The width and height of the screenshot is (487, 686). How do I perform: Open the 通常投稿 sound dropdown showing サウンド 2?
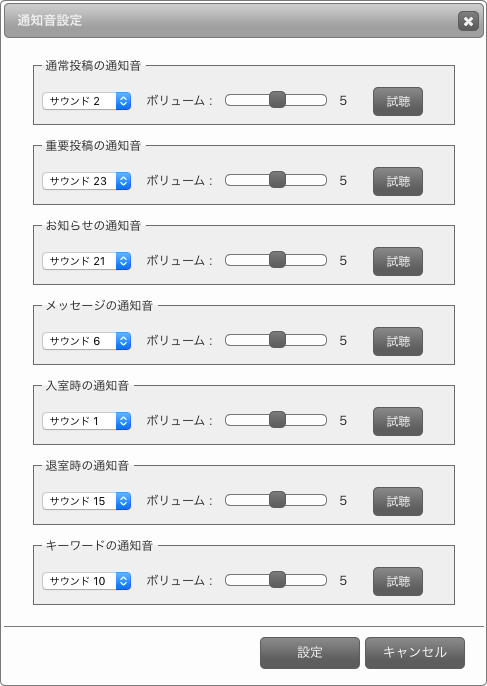87,101
